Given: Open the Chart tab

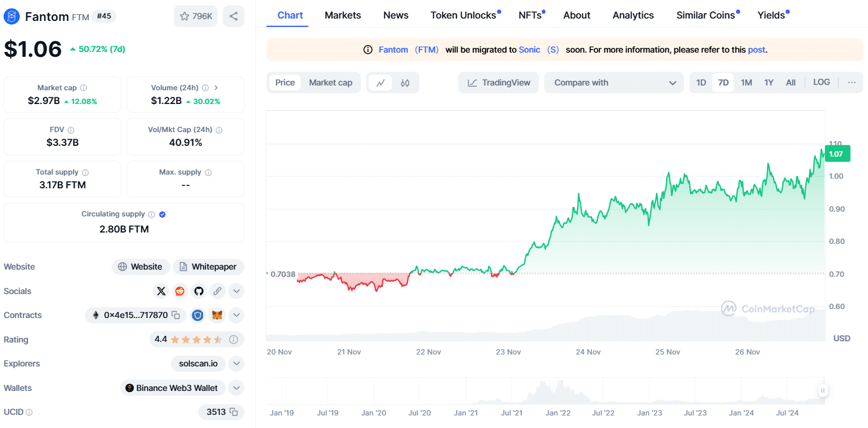Looking at the screenshot, I should (x=290, y=15).
